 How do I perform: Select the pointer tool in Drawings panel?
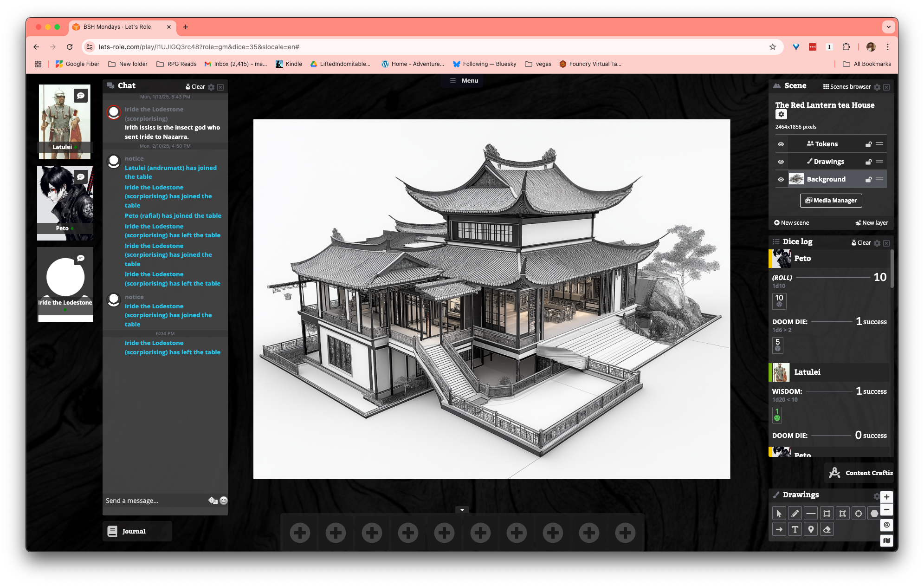click(779, 514)
